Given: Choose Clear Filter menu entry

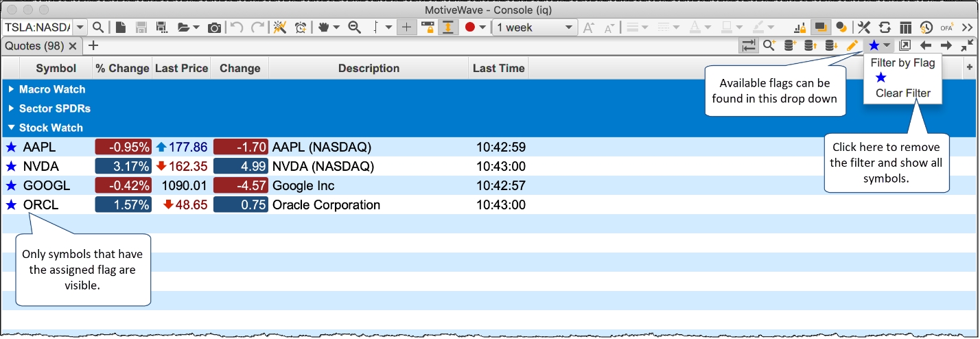Looking at the screenshot, I should (x=903, y=93).
